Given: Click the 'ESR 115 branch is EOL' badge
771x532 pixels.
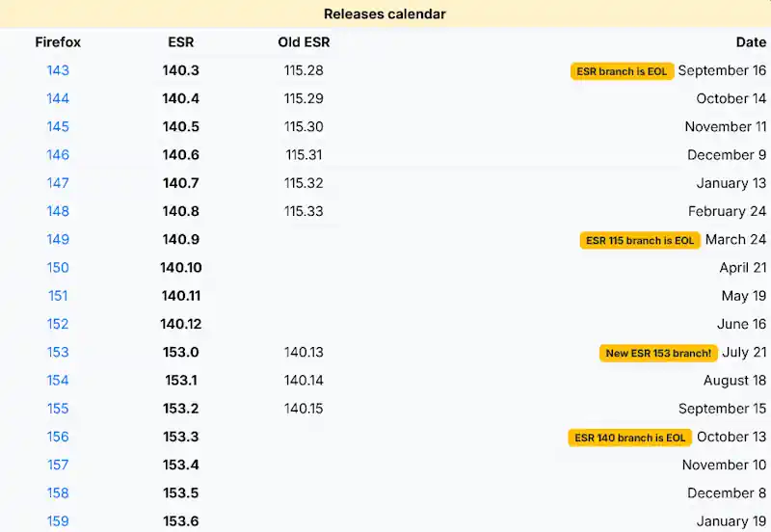Looking at the screenshot, I should point(640,240).
